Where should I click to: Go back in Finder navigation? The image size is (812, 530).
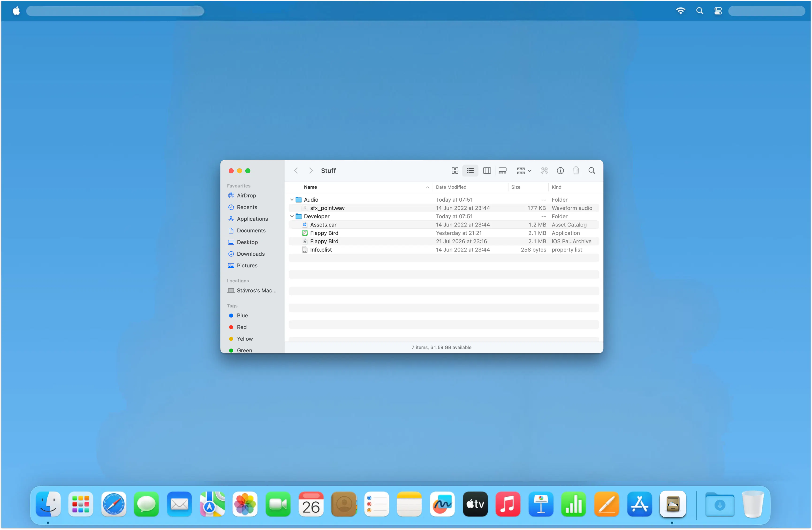click(296, 170)
